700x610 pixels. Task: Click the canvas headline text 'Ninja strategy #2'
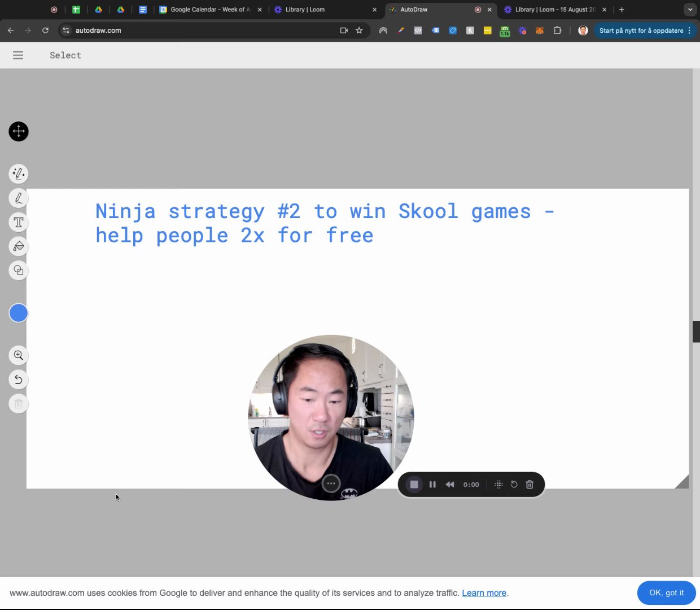(198, 211)
